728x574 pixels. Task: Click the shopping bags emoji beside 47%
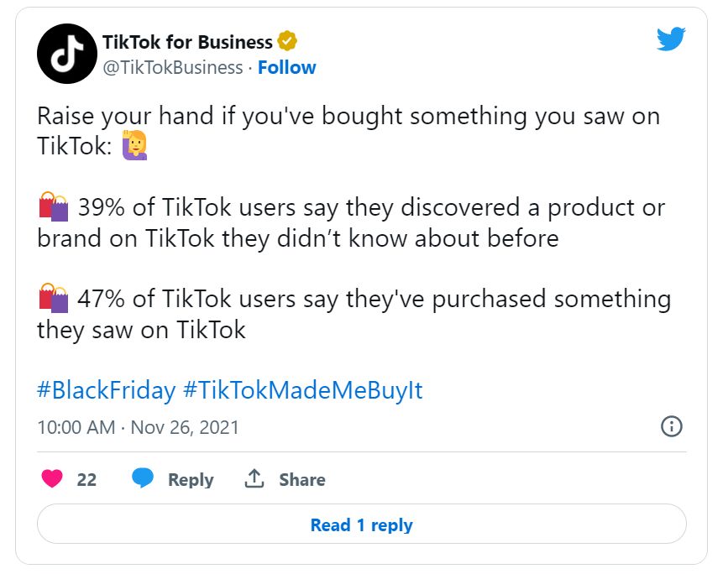53,299
